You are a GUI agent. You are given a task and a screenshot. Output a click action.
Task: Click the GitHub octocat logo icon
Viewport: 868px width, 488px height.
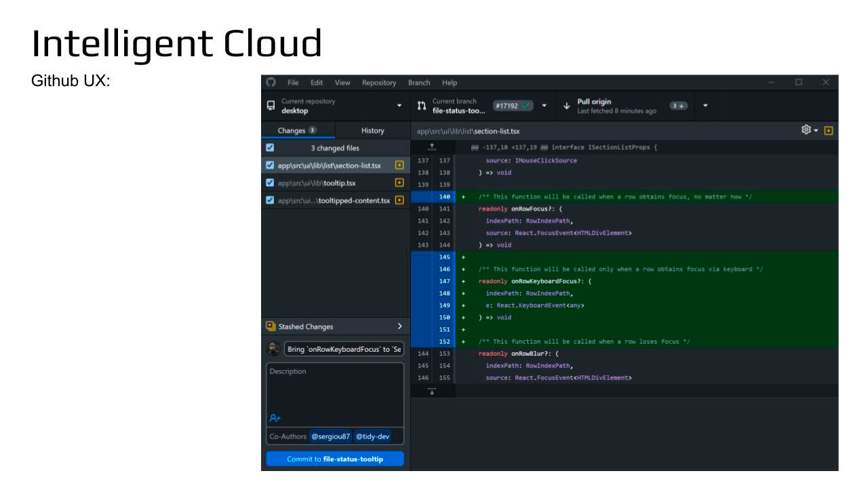pyautogui.click(x=271, y=83)
